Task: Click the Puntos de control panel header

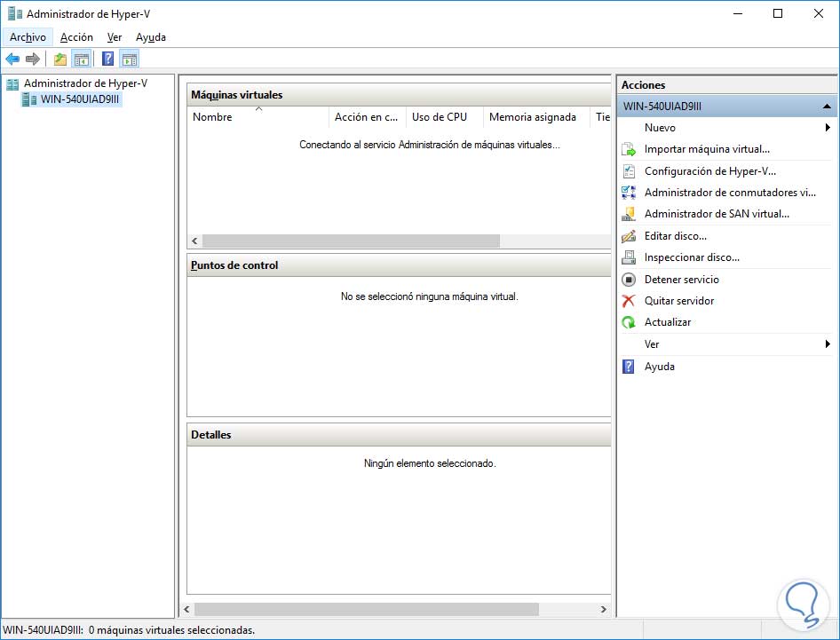Action: (399, 265)
